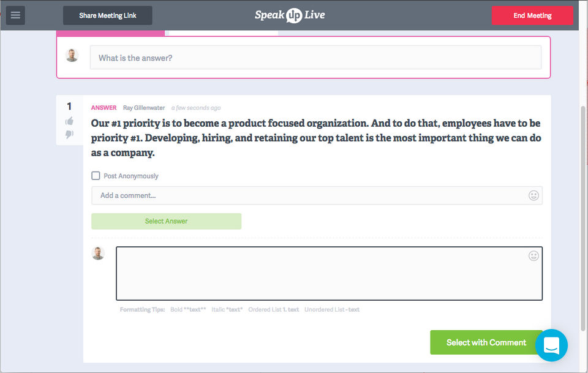Viewport: 588px width, 373px height.
Task: Click the Share Meeting Link button
Action: [108, 15]
